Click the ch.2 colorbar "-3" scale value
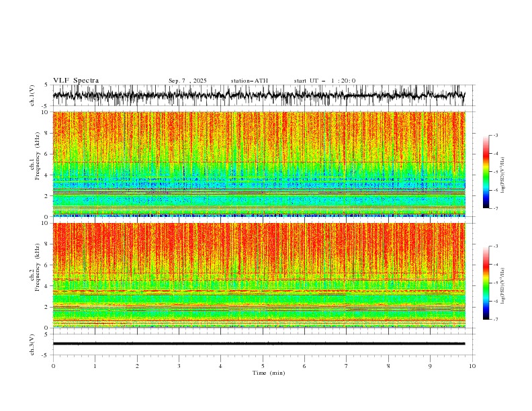Screen dimensions: 532x411 (x=496, y=246)
